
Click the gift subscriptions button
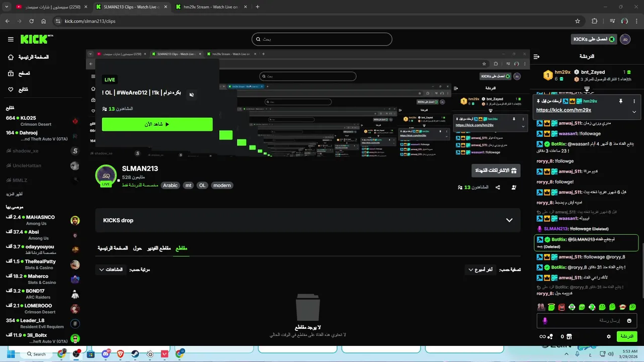tap(496, 170)
